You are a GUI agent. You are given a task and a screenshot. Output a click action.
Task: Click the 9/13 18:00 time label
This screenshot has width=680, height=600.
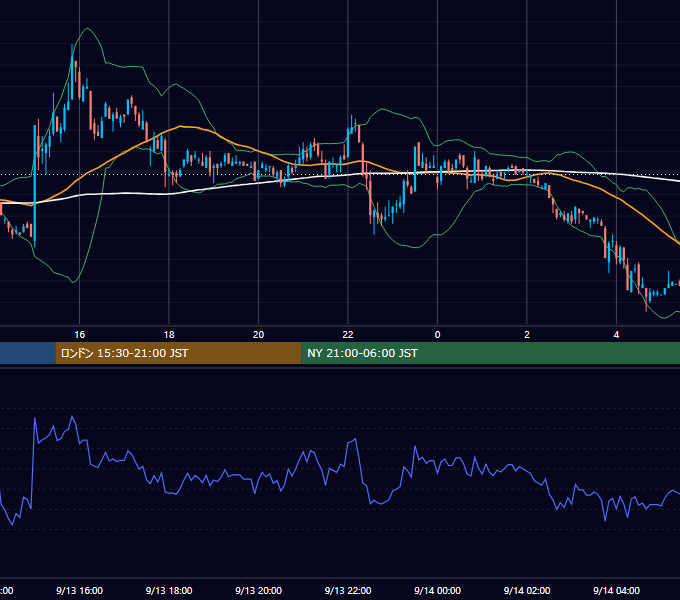(x=169, y=590)
